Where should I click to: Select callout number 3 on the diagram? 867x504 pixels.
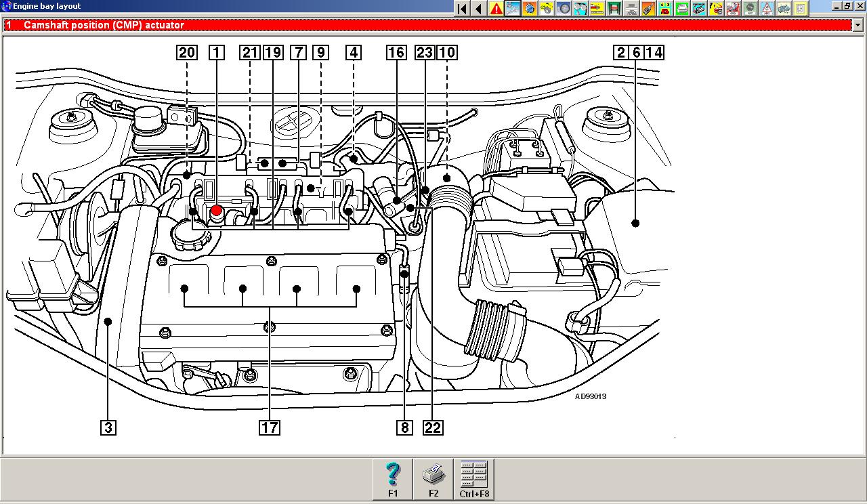tap(108, 427)
